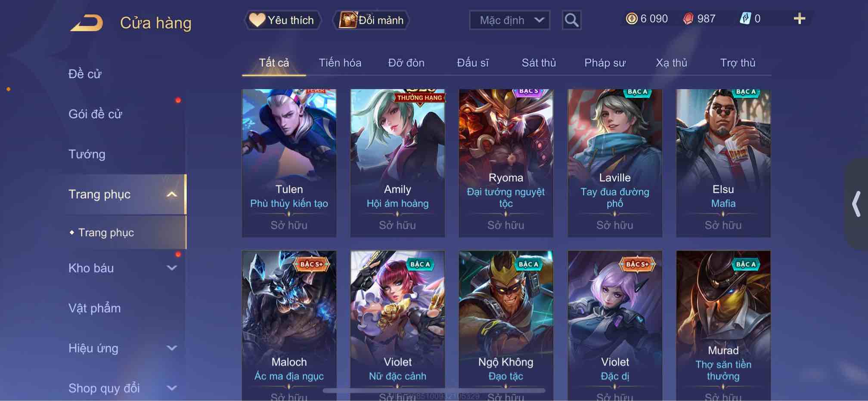Open the search magnifier icon
This screenshot has height=401, width=868.
tap(571, 20)
